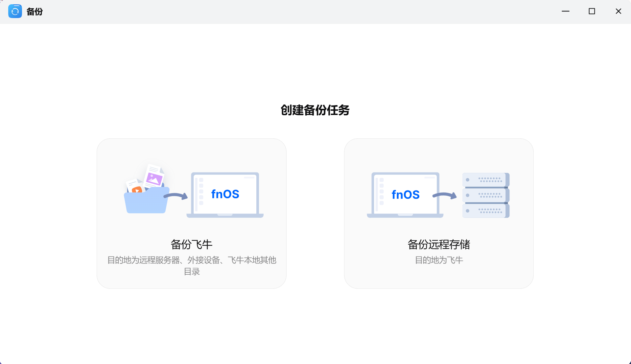Click arrow between folder and laptop
This screenshot has height=364, width=631.
[175, 196]
